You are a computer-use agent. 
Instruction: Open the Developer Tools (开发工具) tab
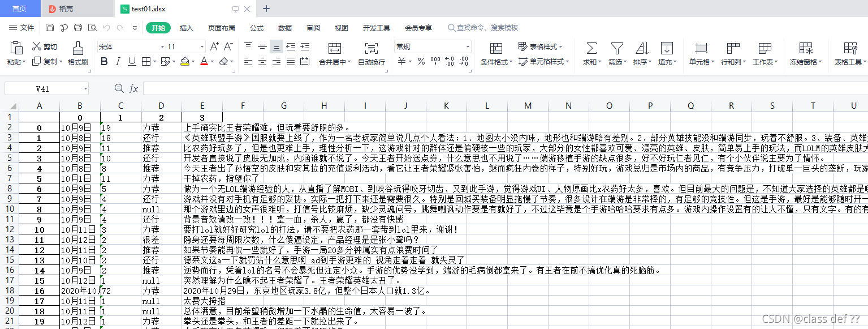coord(377,28)
